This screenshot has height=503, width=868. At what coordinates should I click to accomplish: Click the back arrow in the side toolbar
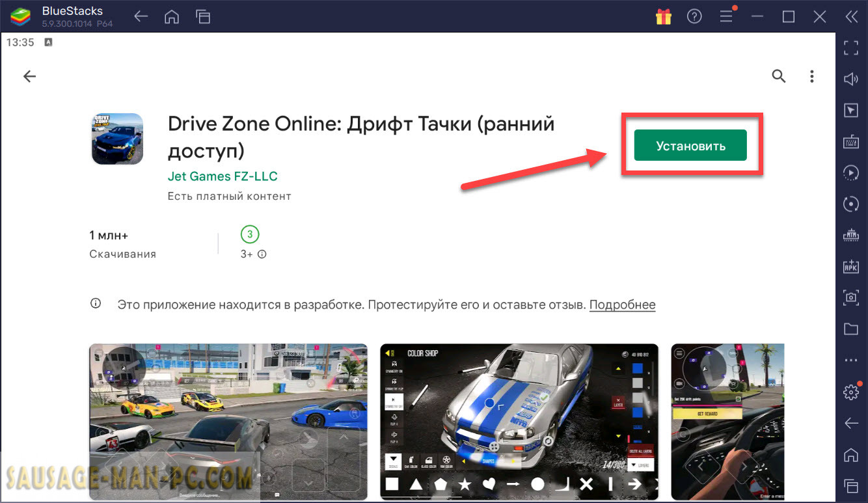tap(851, 423)
